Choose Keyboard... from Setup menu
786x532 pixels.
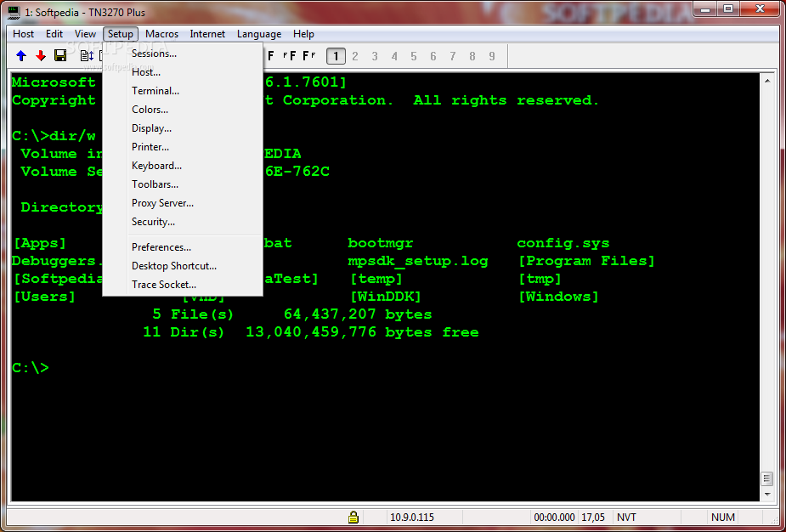[x=183, y=166]
